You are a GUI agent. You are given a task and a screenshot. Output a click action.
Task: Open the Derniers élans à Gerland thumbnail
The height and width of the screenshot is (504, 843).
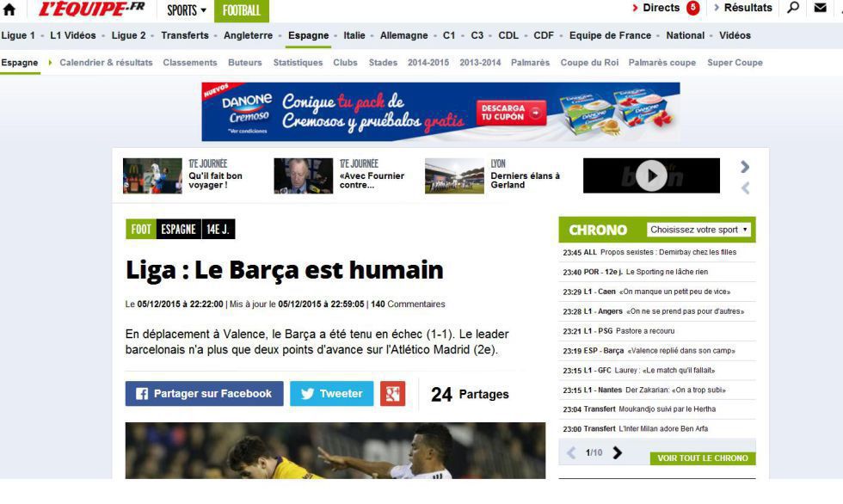pos(454,175)
